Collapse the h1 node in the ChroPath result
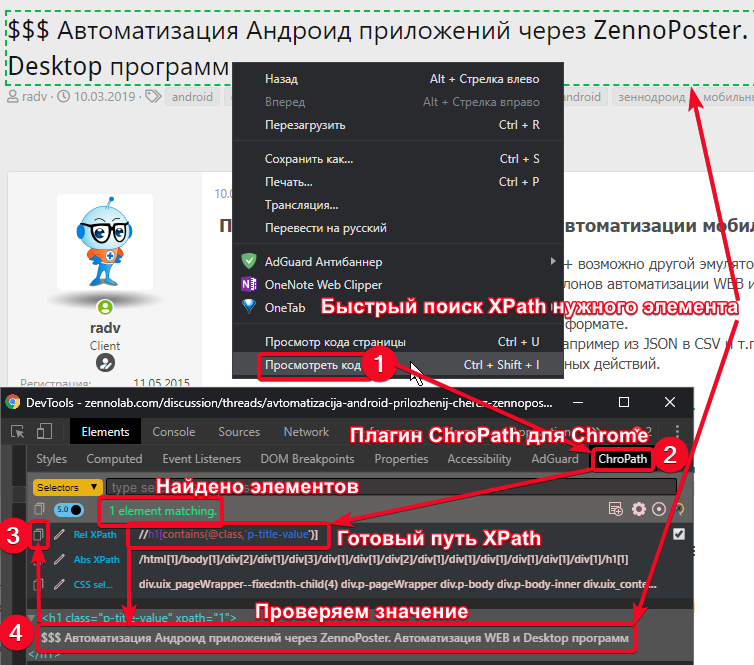This screenshot has height=665, width=754. pyautogui.click(x=32, y=617)
